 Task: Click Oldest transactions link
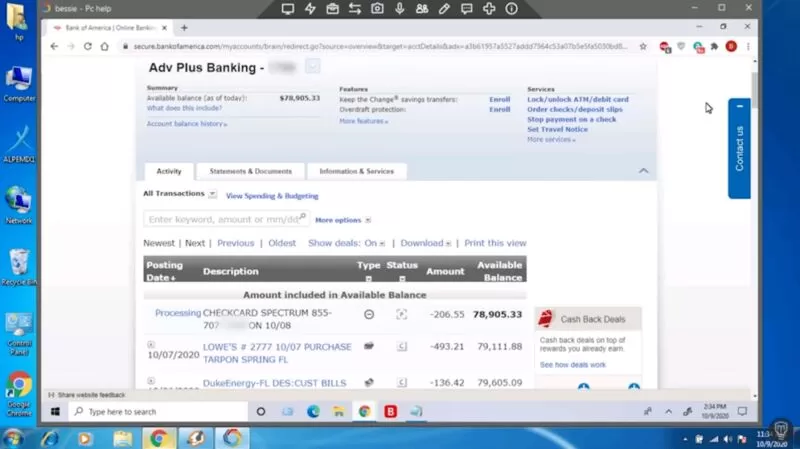282,243
